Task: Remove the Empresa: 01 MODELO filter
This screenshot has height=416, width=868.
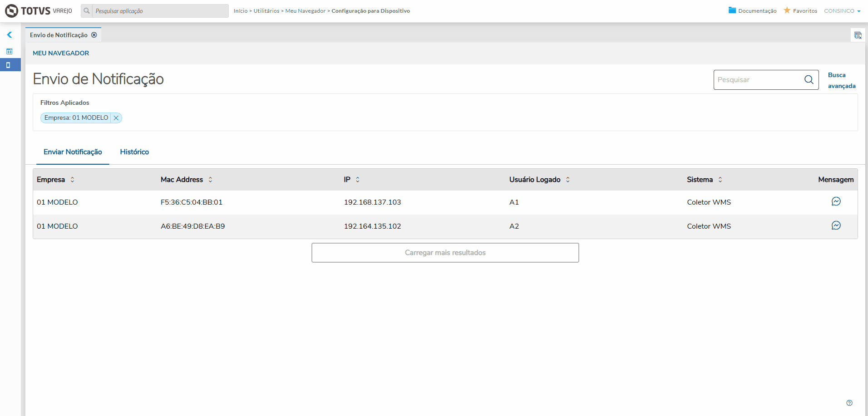Action: click(x=116, y=118)
